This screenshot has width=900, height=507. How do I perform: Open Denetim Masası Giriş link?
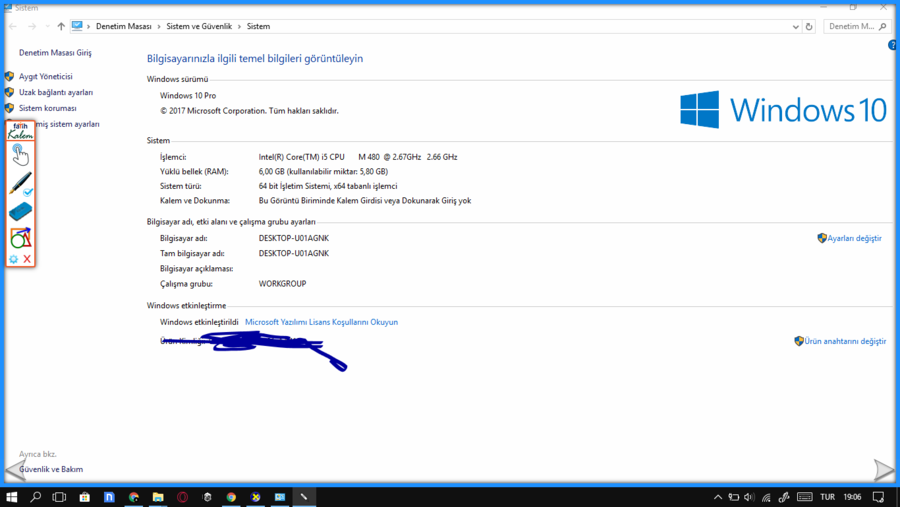(55, 52)
